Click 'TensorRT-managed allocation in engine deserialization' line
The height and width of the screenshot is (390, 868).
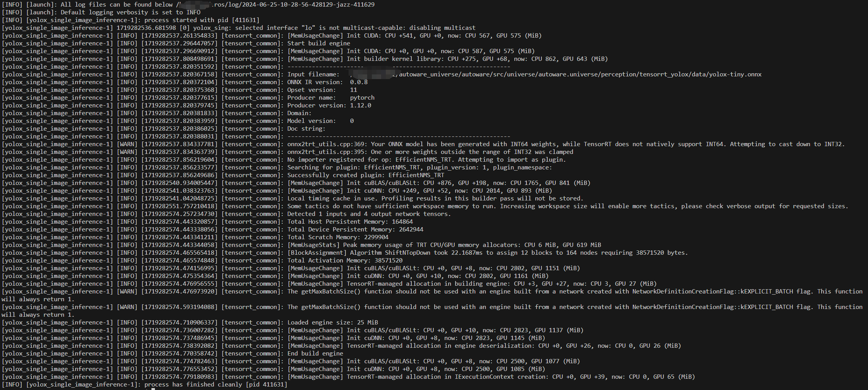click(x=342, y=346)
